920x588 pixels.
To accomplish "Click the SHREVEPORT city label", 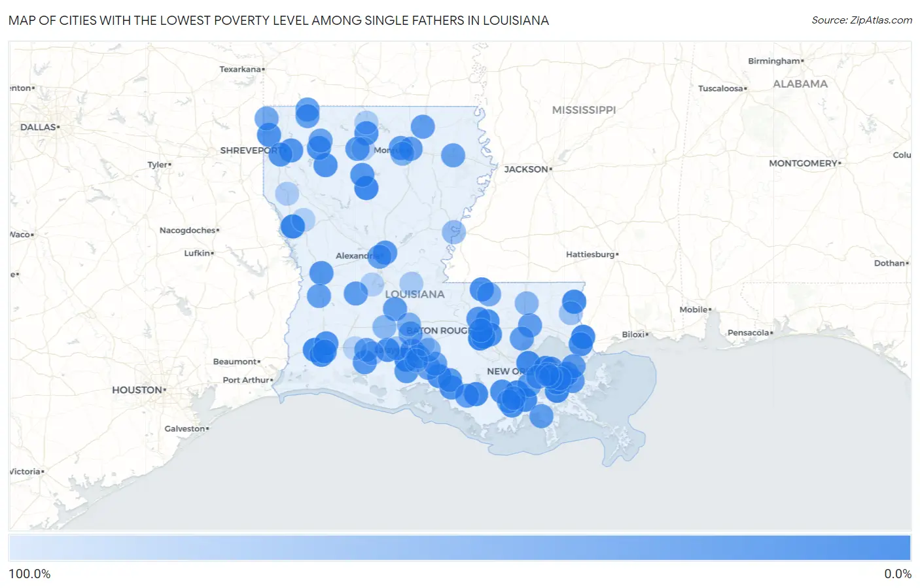I will click(x=249, y=150).
